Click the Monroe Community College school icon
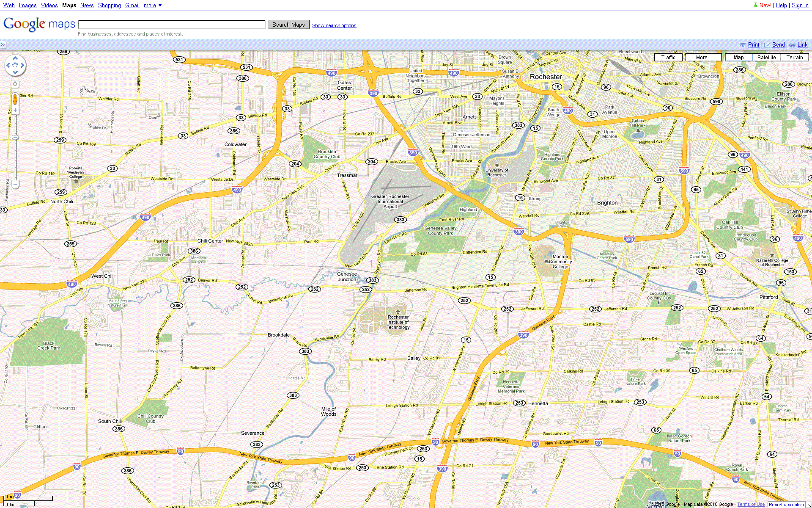Image resolution: width=812 pixels, height=508 pixels. (546, 262)
